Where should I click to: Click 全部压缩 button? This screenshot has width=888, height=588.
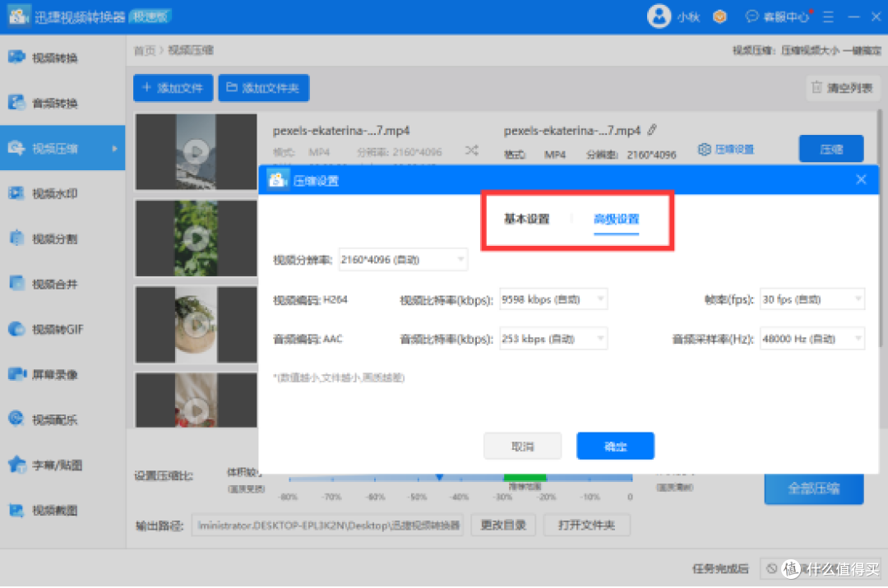point(814,488)
